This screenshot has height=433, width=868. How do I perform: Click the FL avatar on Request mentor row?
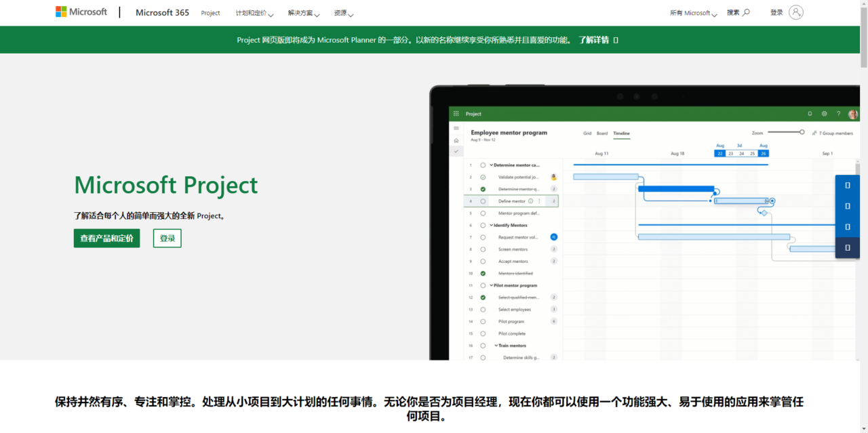point(554,237)
